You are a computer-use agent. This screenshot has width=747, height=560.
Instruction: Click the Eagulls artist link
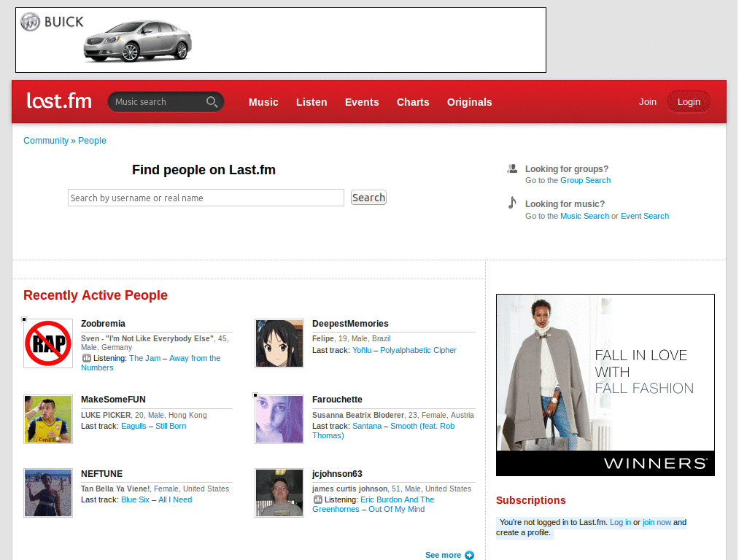point(133,426)
